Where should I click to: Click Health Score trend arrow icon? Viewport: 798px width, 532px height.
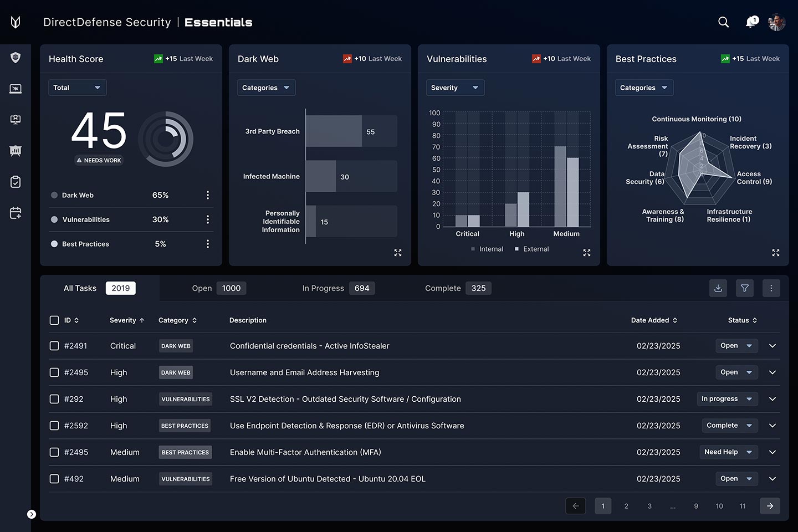click(x=158, y=59)
